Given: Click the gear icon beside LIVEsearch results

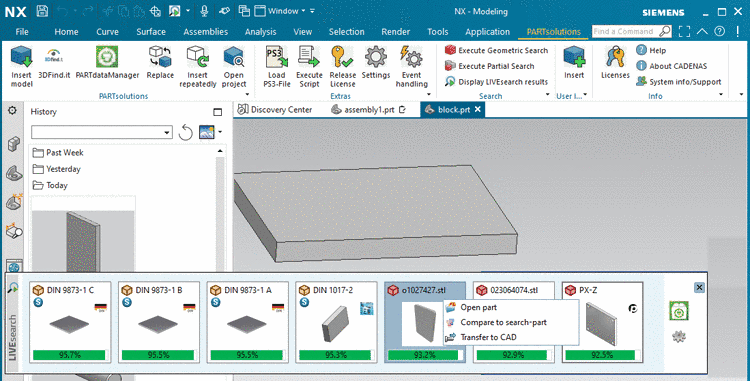Looking at the screenshot, I should click(679, 337).
